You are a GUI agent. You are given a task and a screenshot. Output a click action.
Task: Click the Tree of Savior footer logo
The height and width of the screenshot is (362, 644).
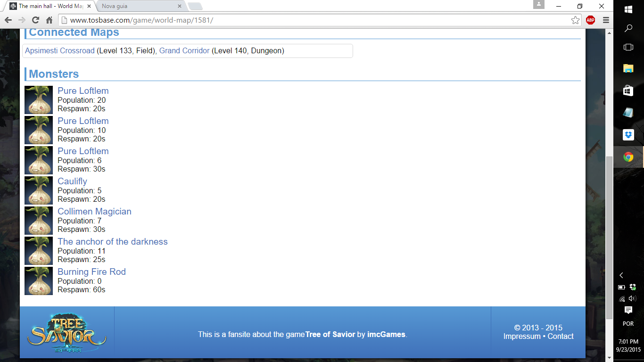(67, 334)
